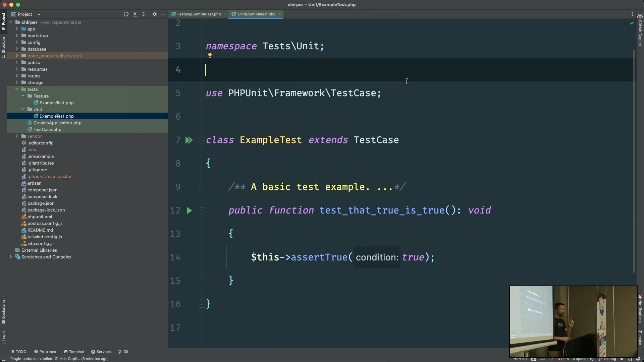Screen dimensions: 644x362
Task: Hide the Project tool window
Action: pyautogui.click(x=163, y=14)
